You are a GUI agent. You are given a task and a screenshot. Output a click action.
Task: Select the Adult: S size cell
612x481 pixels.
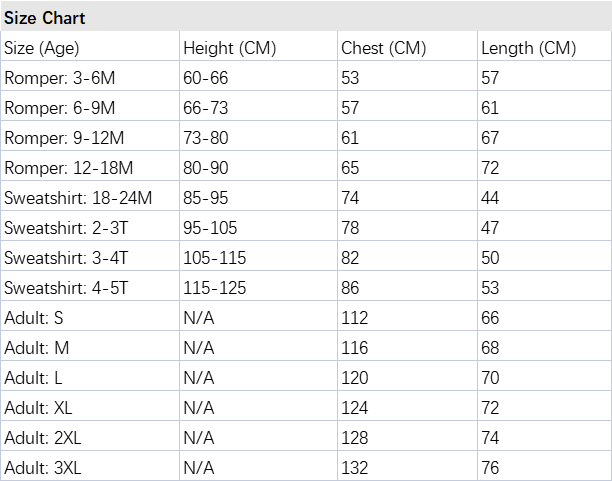coord(33,318)
